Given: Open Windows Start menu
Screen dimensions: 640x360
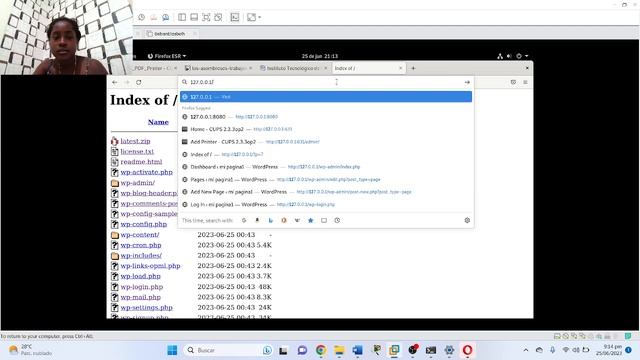Looking at the screenshot, I should click(x=172, y=350).
